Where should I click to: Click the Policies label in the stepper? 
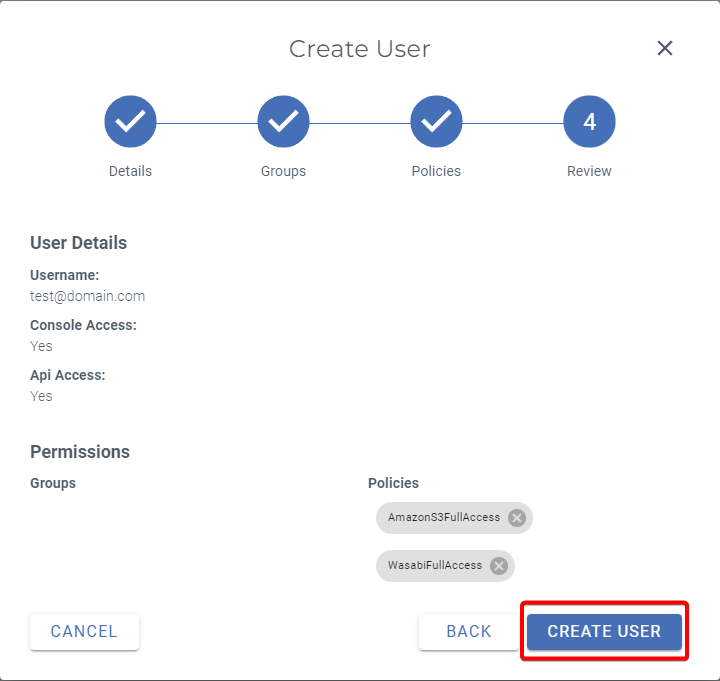(436, 171)
